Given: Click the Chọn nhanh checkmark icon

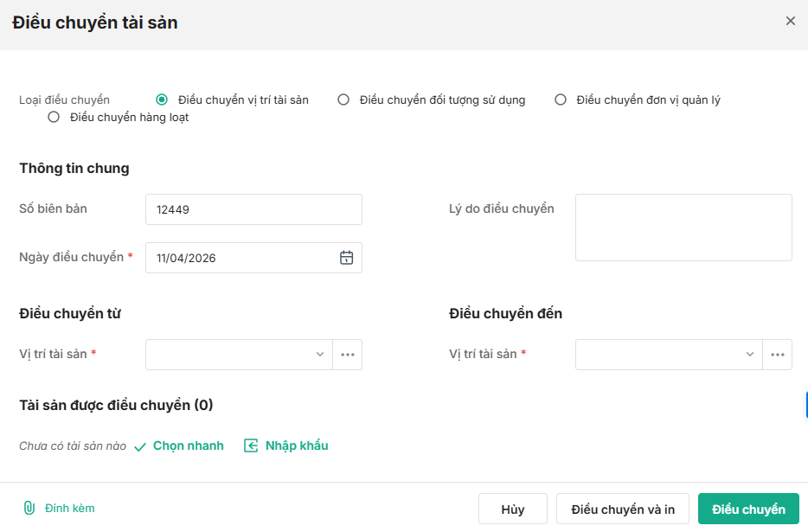Looking at the screenshot, I should point(140,446).
